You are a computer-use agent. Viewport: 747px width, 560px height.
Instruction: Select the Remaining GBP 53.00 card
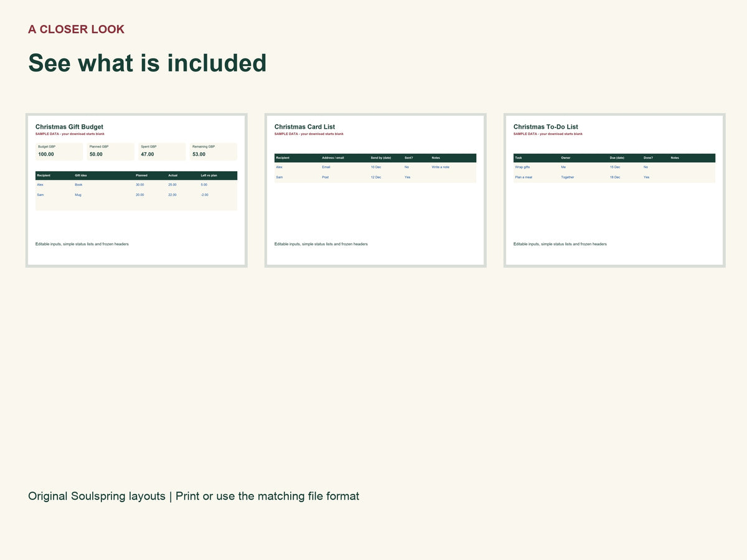tap(214, 151)
